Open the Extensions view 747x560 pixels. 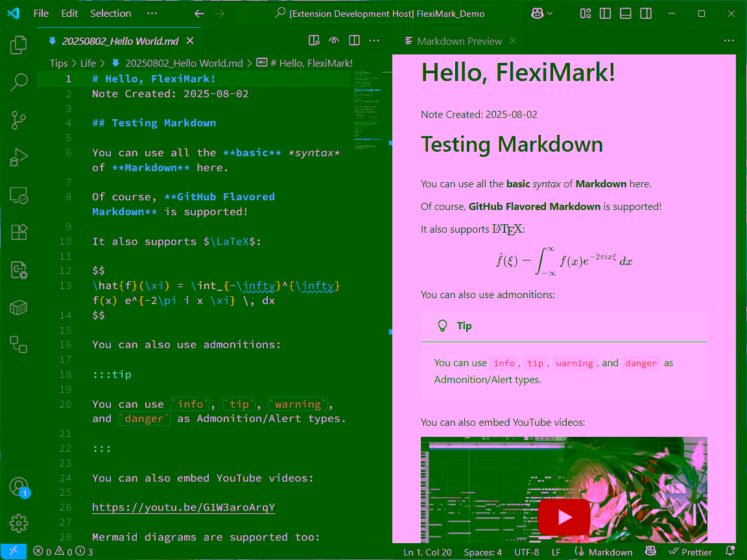(x=19, y=232)
